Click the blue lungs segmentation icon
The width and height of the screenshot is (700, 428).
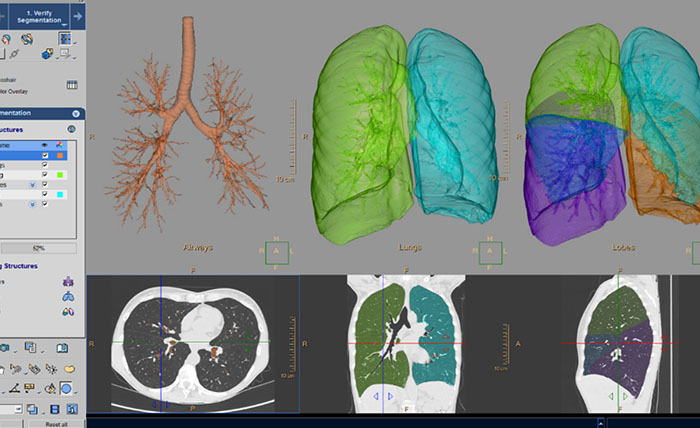point(68,297)
